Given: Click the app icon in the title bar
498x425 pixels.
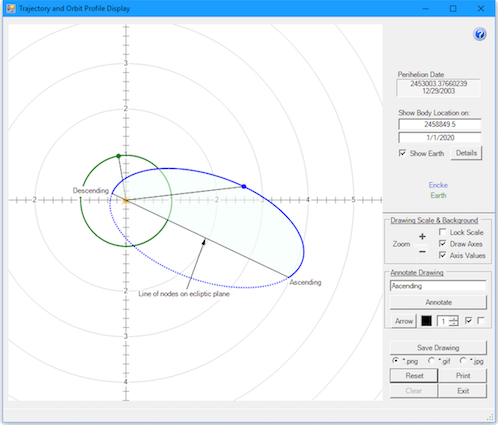Looking at the screenshot, I should point(11,8).
